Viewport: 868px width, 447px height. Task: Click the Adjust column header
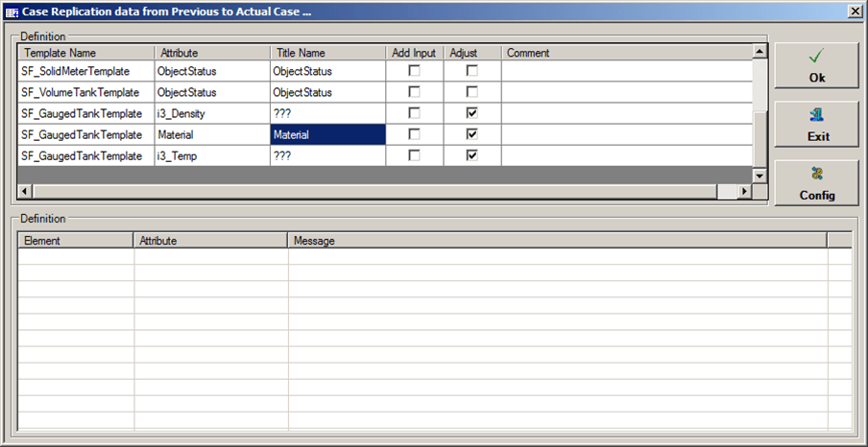(x=472, y=53)
